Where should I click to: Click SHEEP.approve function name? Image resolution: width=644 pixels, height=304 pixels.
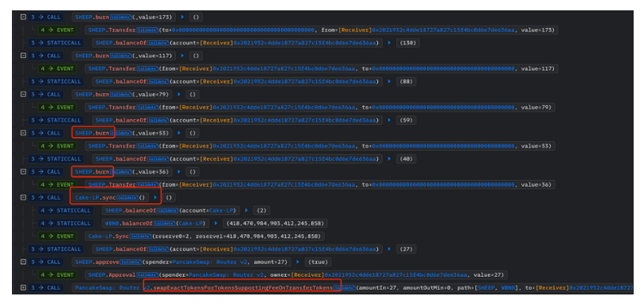point(97,262)
